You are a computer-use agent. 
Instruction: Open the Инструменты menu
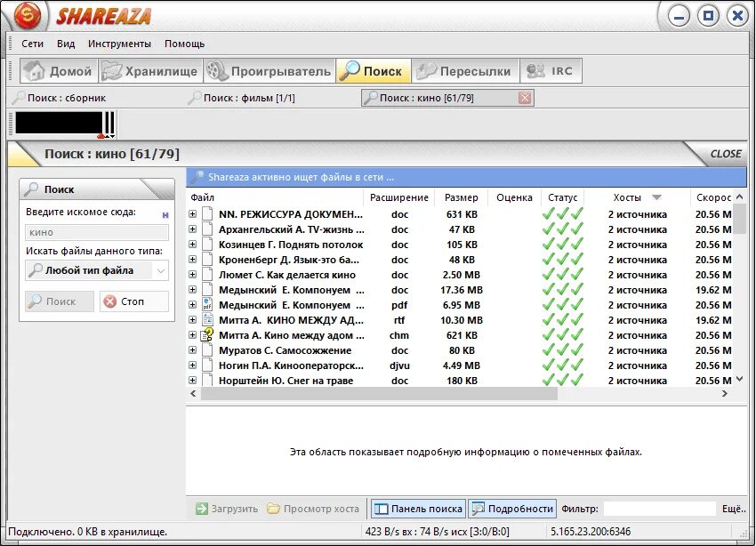click(x=119, y=44)
